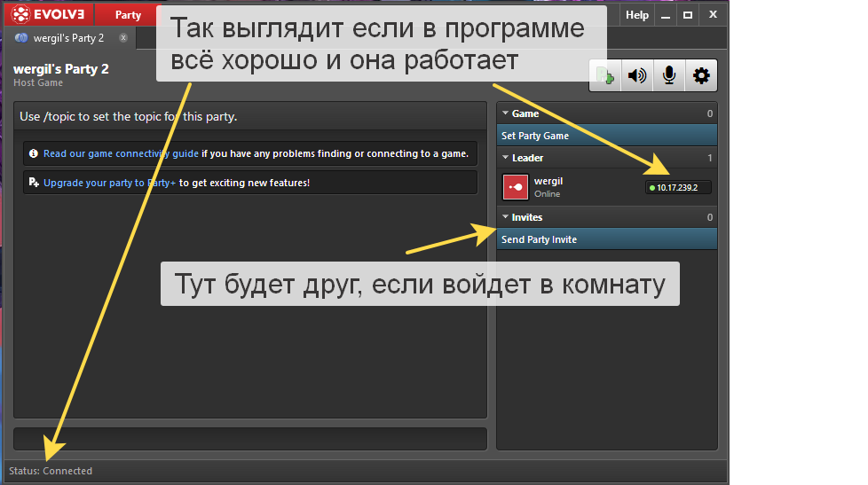The height and width of the screenshot is (485, 868).
Task: Open the Help menu
Action: click(x=636, y=15)
